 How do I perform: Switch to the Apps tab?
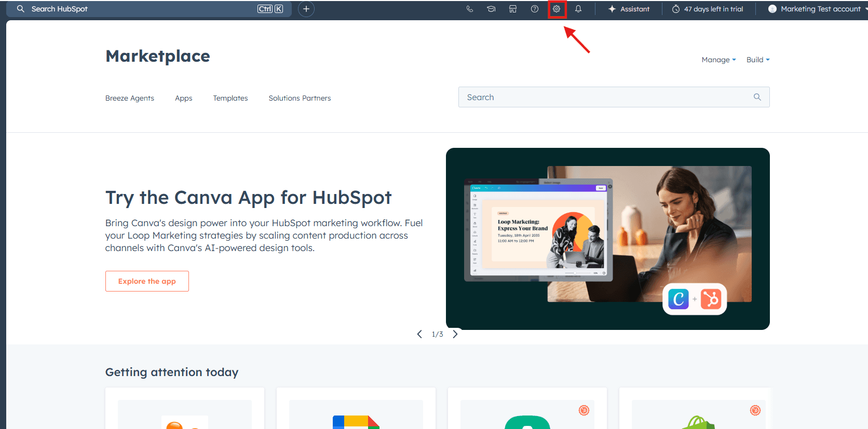(184, 98)
